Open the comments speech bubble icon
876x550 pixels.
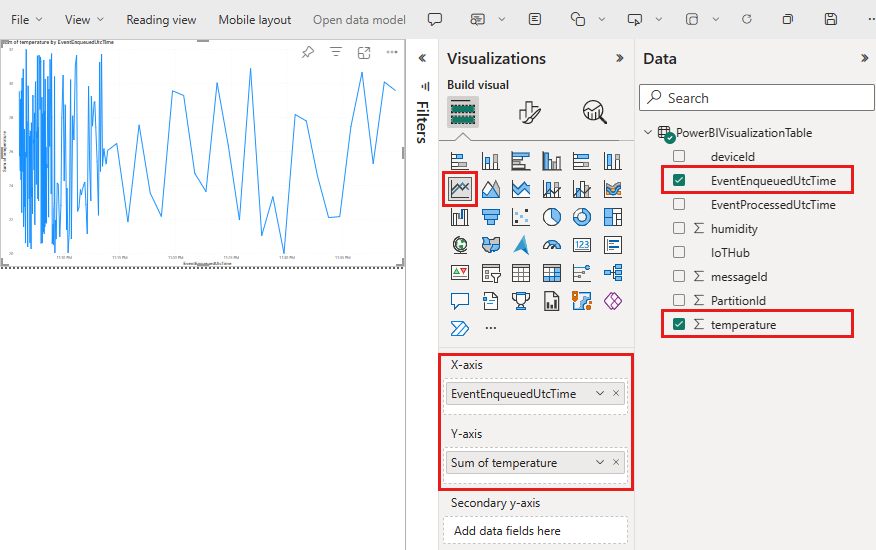(x=435, y=19)
